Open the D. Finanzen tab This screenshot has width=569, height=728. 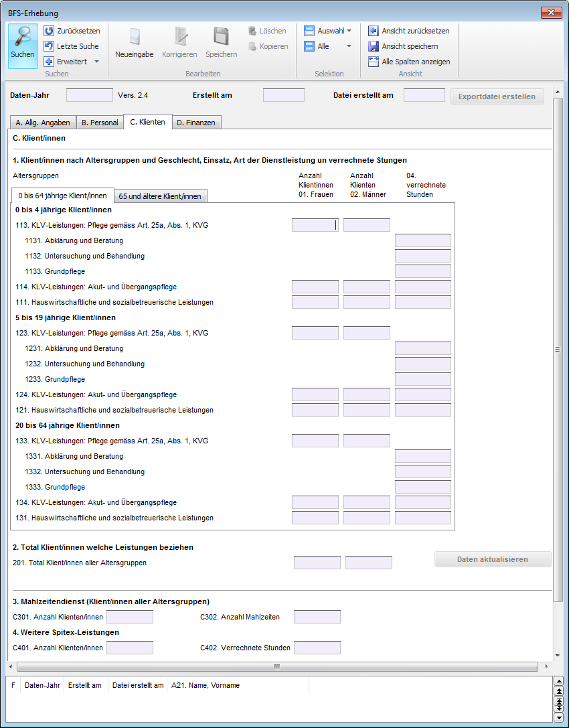(196, 122)
